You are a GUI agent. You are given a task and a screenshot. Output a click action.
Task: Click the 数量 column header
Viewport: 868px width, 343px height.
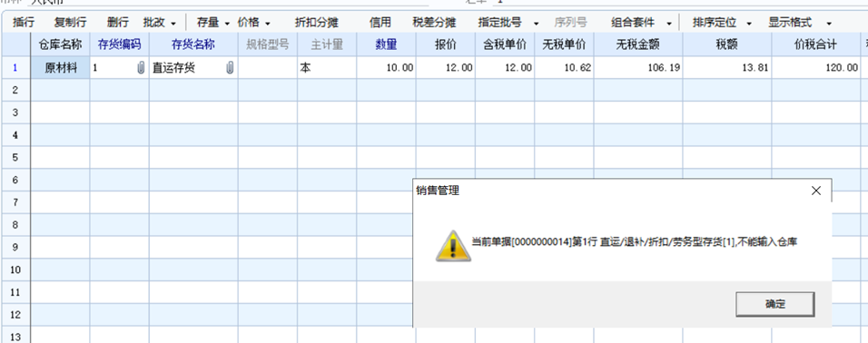point(387,44)
